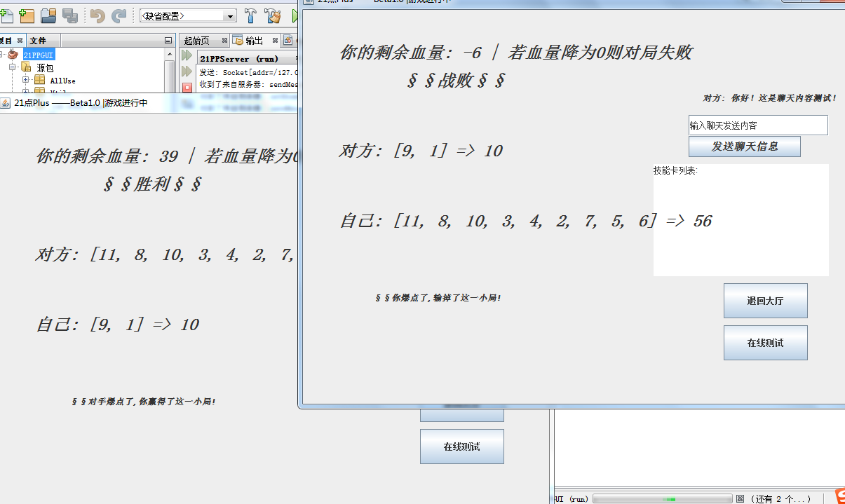Screen dimensions: 845x504
Task: Click the 技能卡列表 skill card list box
Action: 741,220
